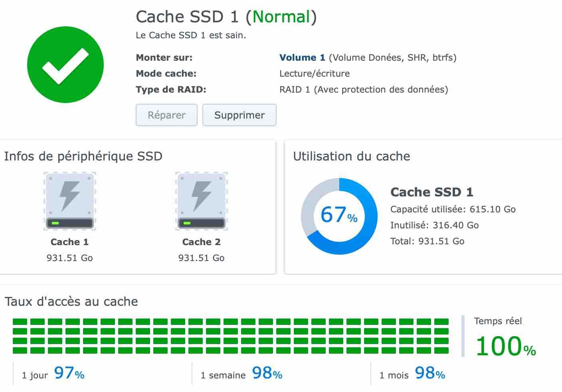Click the Infos de périphérique SSD heading
Viewport: 562px width, 392px height.
tap(83, 156)
